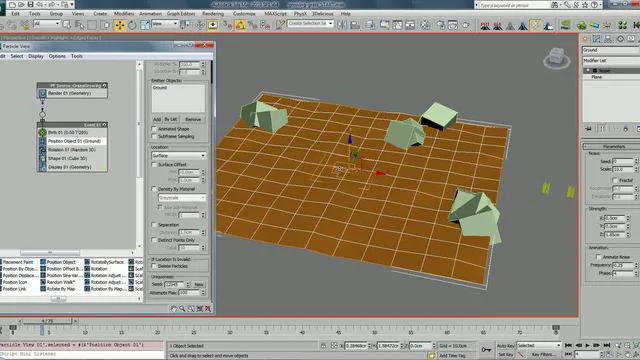Image resolution: width=640 pixels, height=360 pixels.
Task: Click the By List button
Action: pos(171,119)
